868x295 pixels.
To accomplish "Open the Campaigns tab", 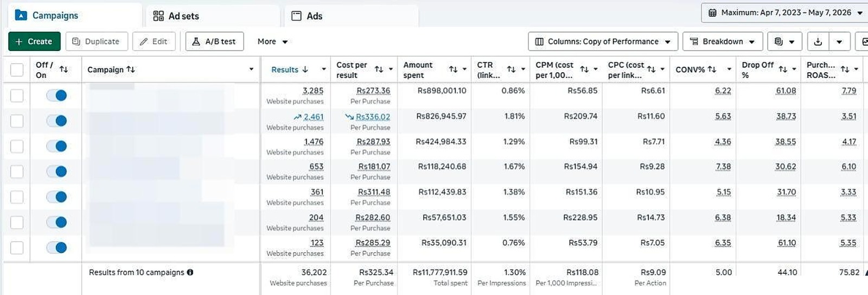I will coord(75,15).
